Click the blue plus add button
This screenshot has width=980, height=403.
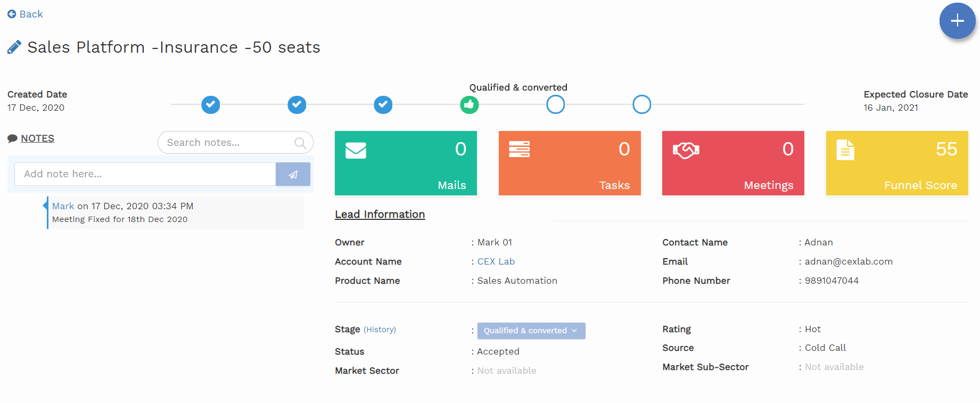tap(957, 21)
